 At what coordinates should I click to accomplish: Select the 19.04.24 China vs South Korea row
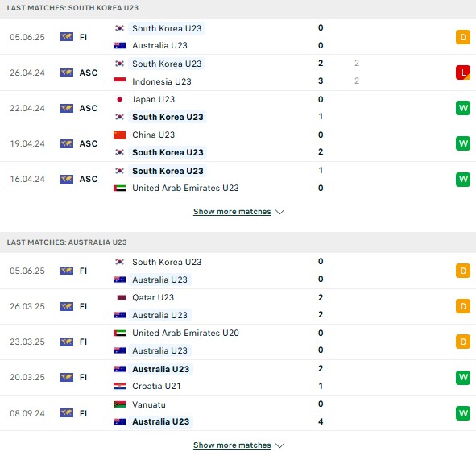coord(238,143)
